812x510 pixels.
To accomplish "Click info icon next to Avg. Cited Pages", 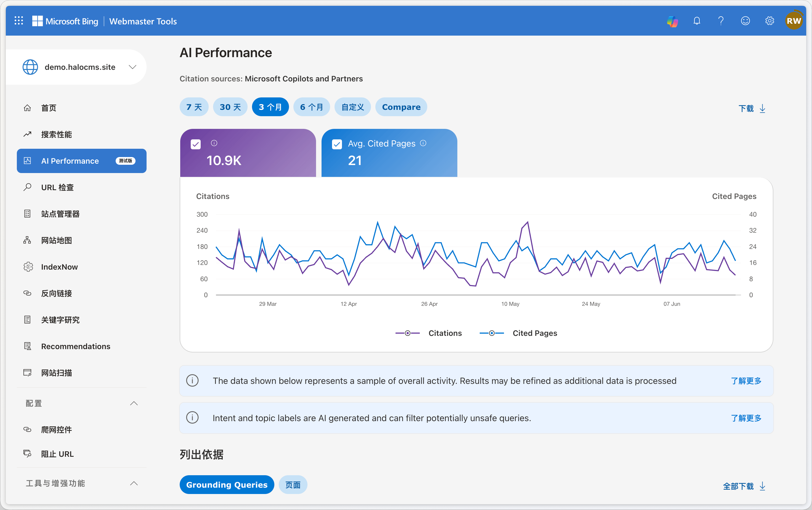I will point(423,143).
